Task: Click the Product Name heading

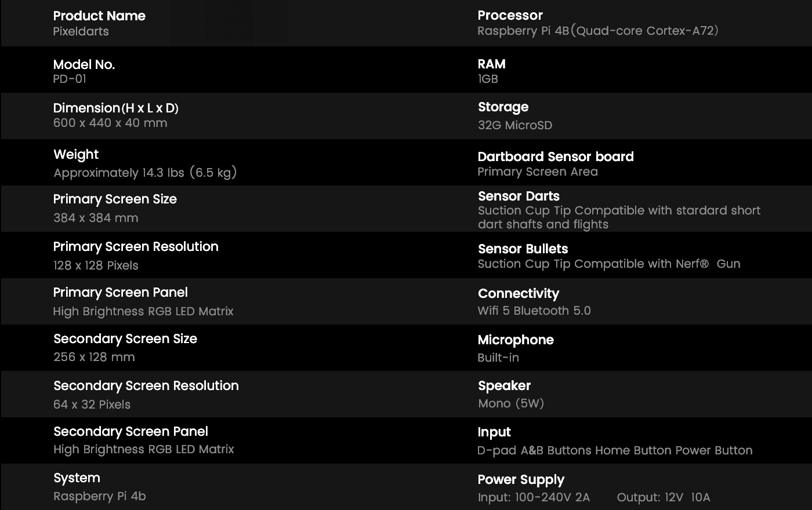Action: point(99,16)
